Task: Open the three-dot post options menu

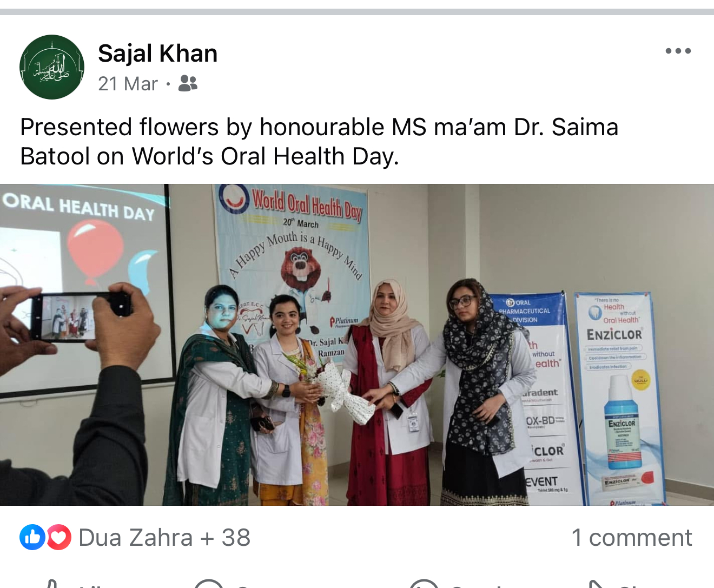Action: click(678, 51)
